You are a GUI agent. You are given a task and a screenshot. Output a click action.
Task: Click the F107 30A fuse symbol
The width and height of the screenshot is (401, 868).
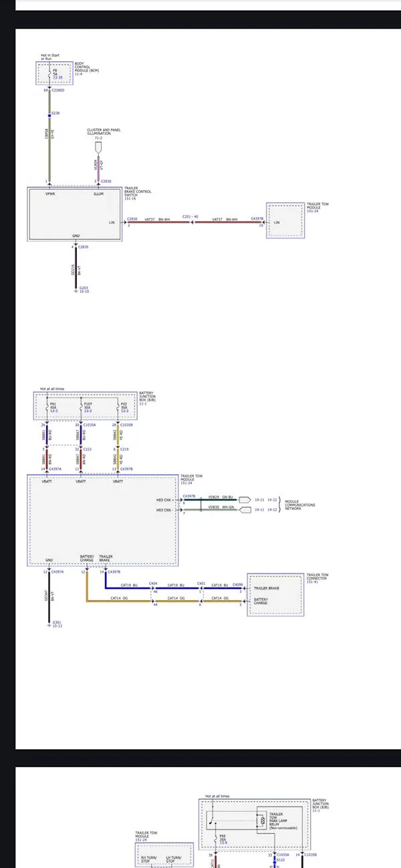(82, 407)
